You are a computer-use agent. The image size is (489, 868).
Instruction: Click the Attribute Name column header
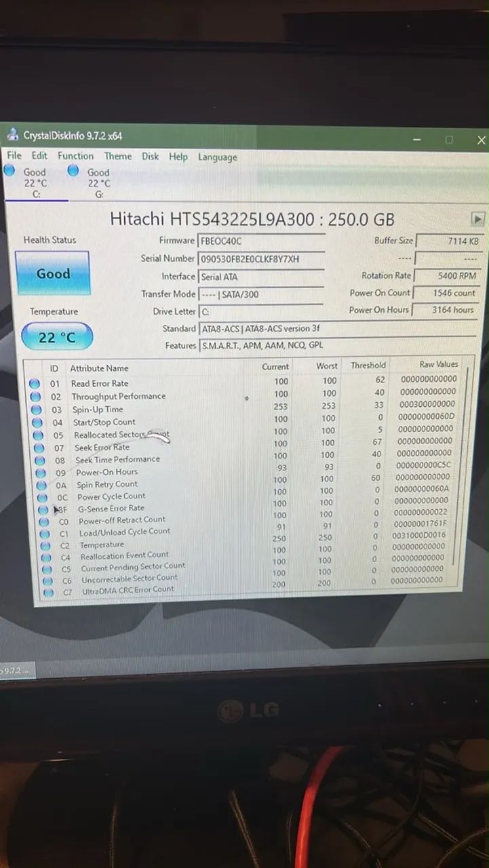pos(99,368)
